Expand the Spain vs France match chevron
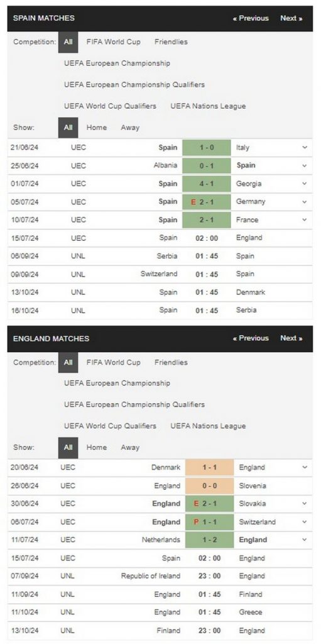Image resolution: width=321 pixels, height=644 pixels. point(305,219)
